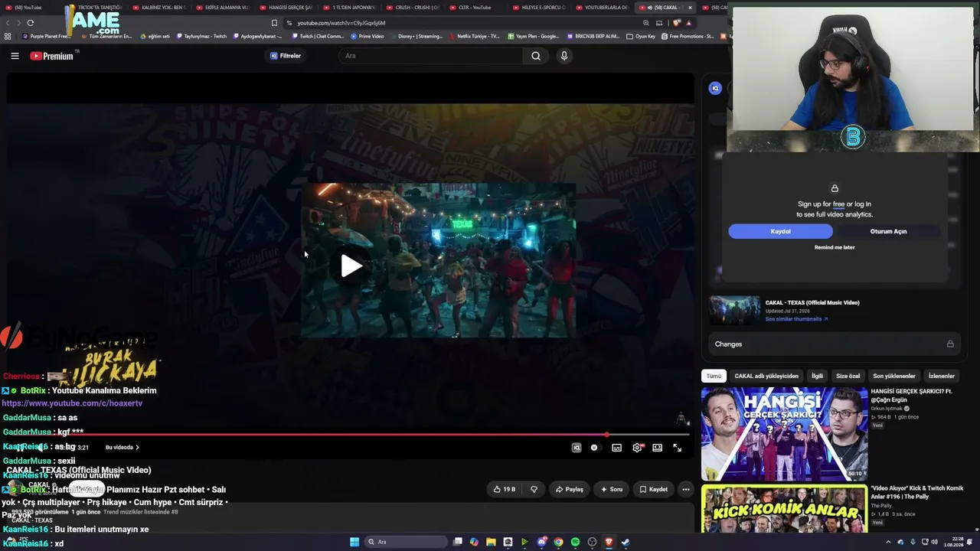
Task: Like the video with 19 B likes
Action: (x=505, y=489)
